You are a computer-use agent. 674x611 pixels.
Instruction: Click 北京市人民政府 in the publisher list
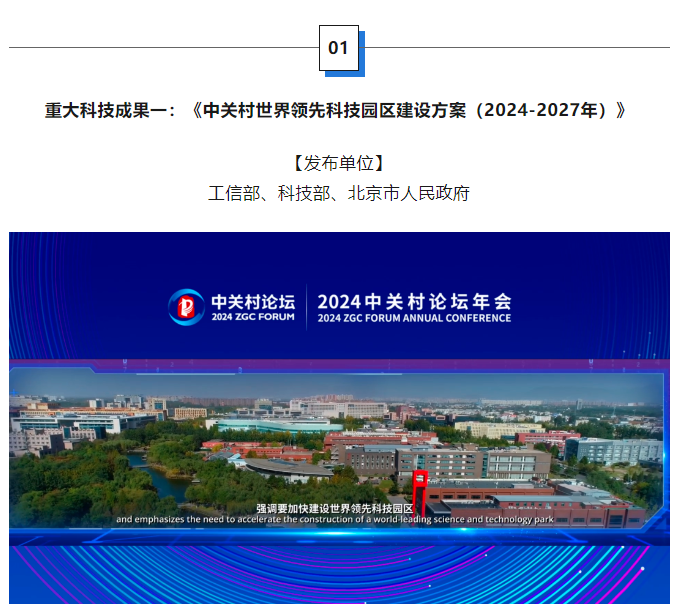pyautogui.click(x=408, y=193)
